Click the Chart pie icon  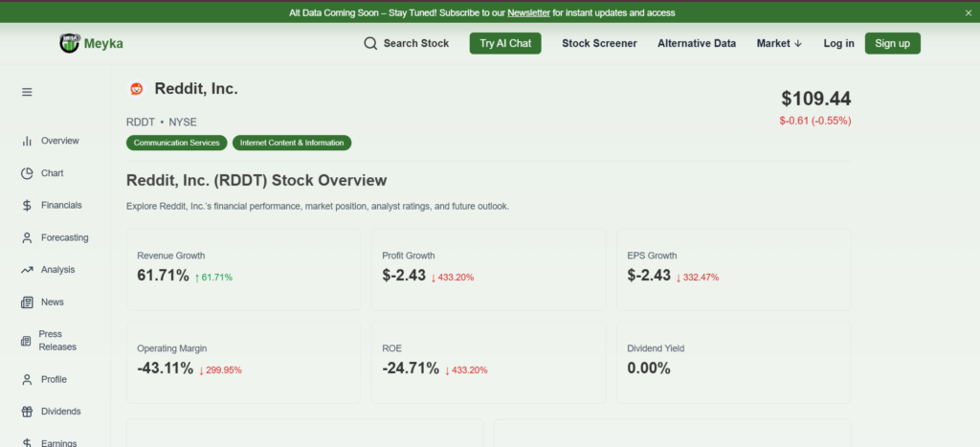click(27, 173)
